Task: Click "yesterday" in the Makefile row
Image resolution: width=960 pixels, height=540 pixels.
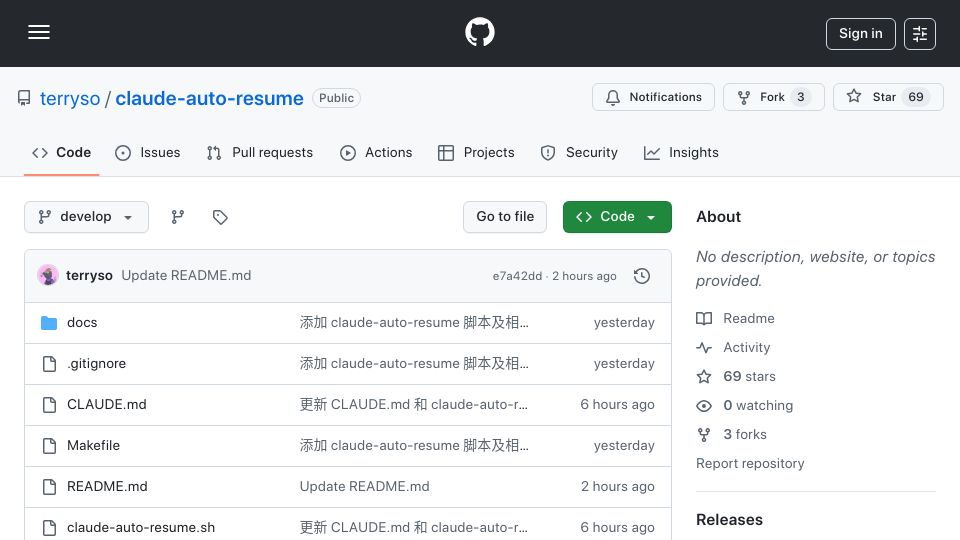Action: [624, 446]
